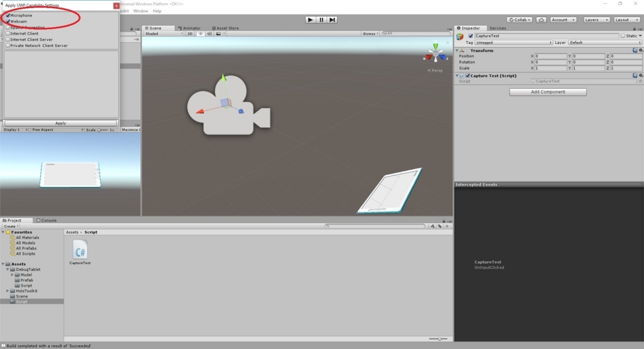Open the Layout dropdown

pyautogui.click(x=626, y=19)
